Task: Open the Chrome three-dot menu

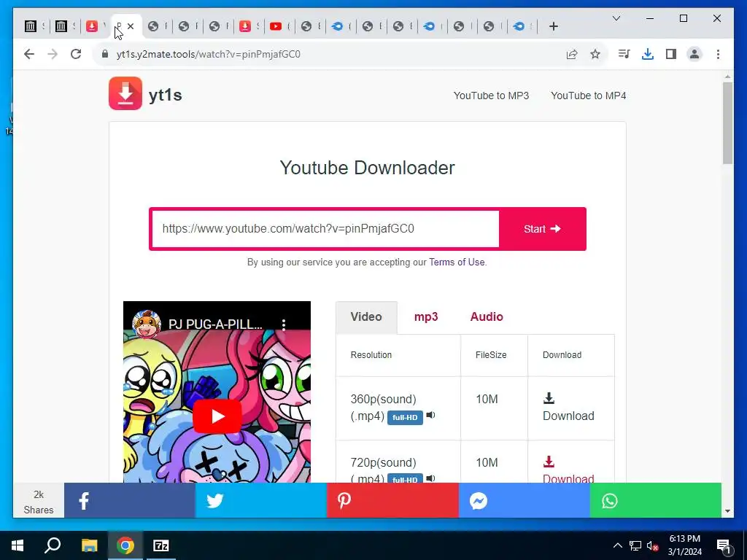Action: [x=718, y=54]
